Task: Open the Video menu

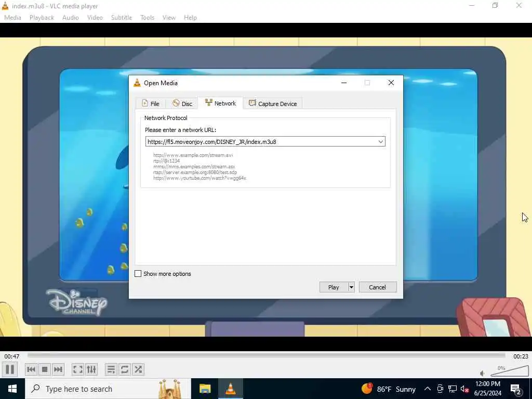Action: pyautogui.click(x=95, y=18)
